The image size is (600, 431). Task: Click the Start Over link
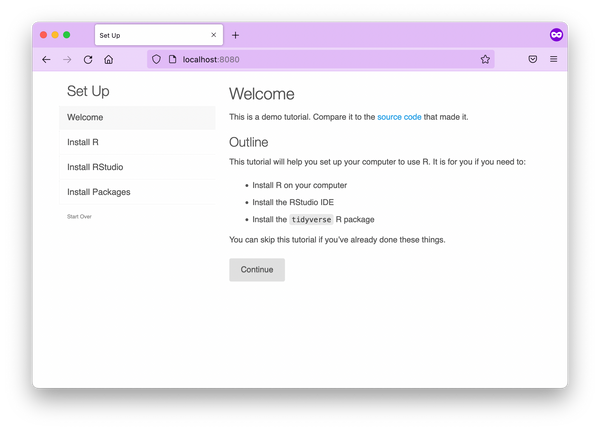[x=79, y=217]
